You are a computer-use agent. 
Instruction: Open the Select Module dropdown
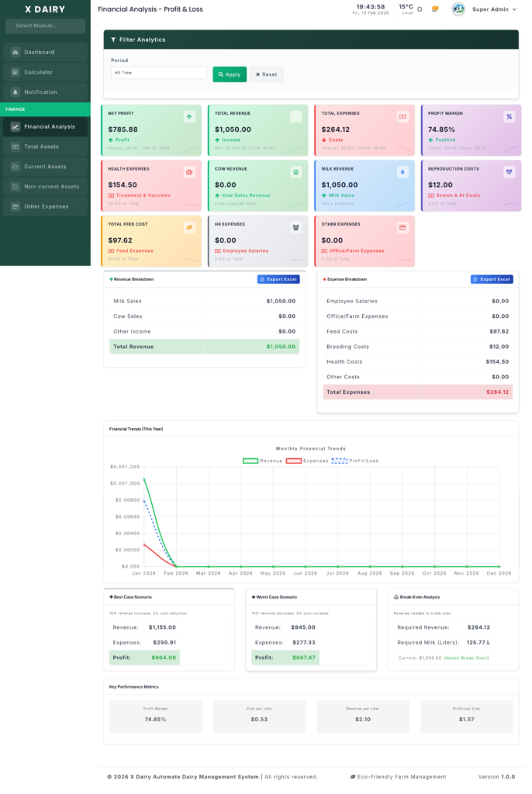pyautogui.click(x=45, y=26)
